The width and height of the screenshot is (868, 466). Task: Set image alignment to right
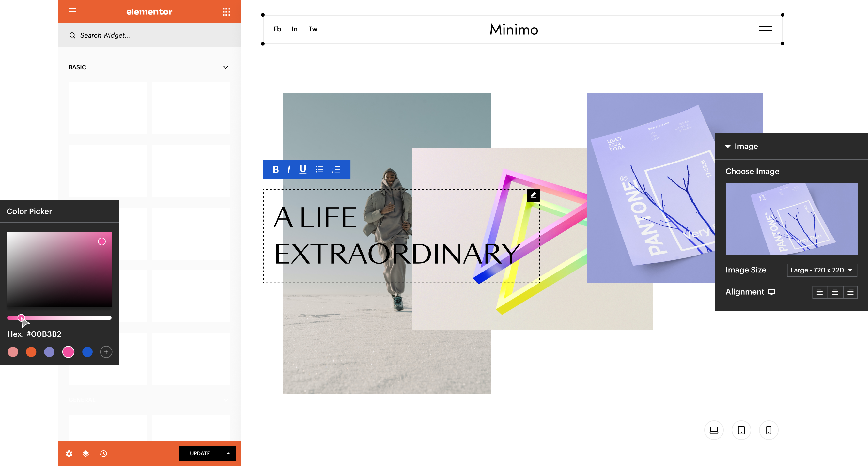click(x=850, y=292)
